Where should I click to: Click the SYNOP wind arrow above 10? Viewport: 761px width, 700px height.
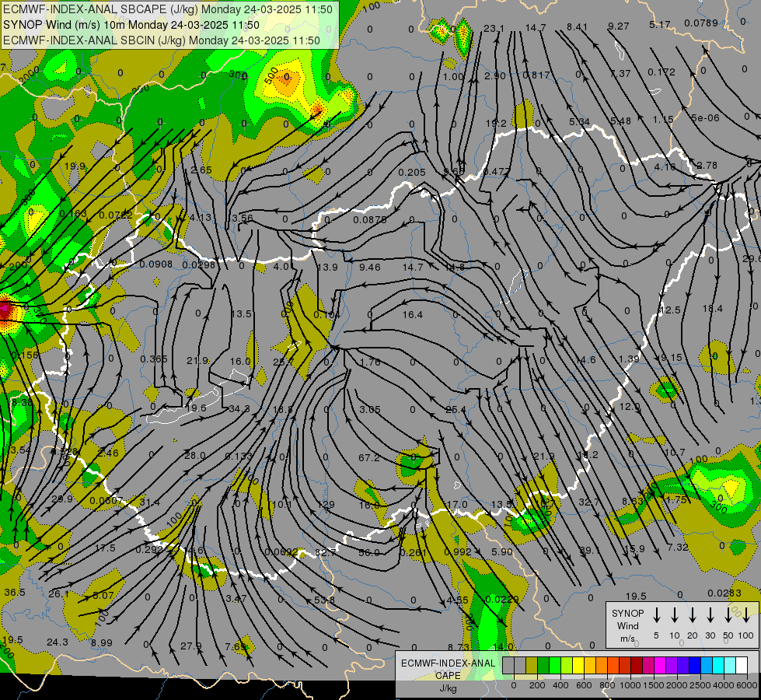click(675, 615)
